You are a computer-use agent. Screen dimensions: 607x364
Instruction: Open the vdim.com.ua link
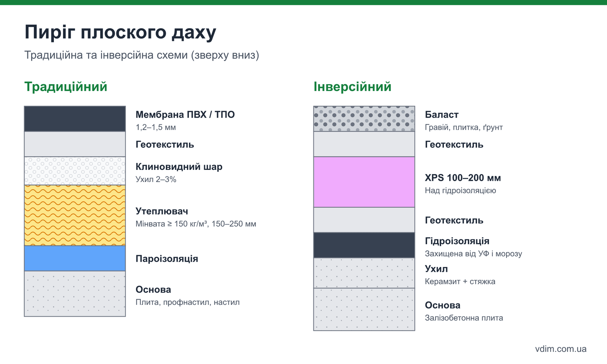561,349
